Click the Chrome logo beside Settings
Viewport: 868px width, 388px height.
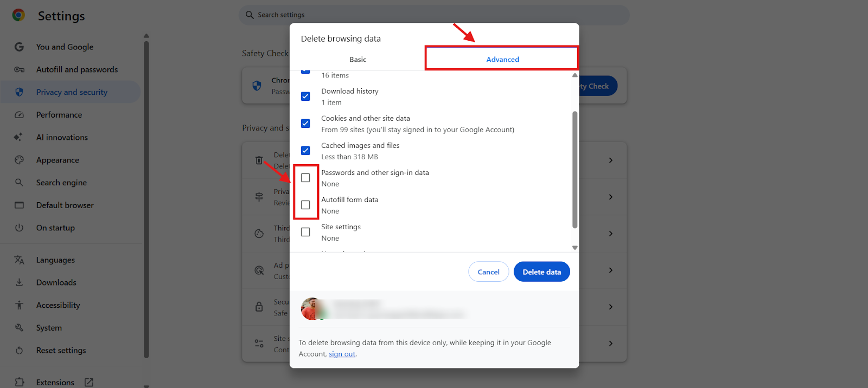click(x=18, y=15)
